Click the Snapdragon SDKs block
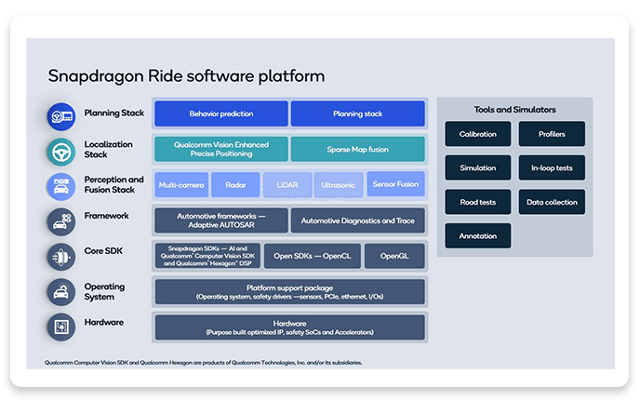640x414 pixels. click(x=207, y=256)
